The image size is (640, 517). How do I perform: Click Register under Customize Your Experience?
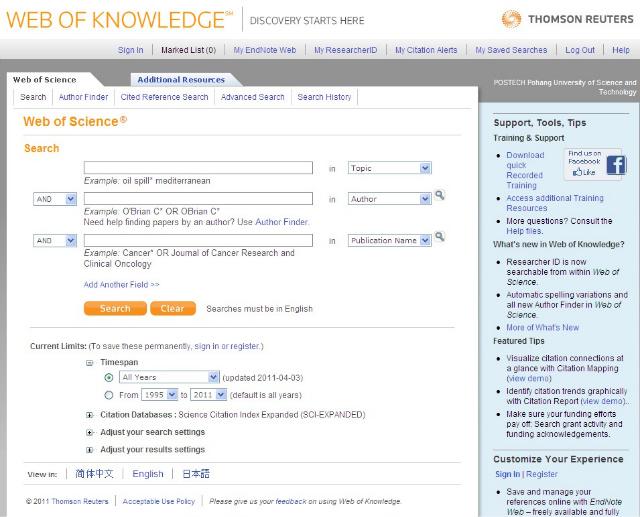tap(542, 474)
